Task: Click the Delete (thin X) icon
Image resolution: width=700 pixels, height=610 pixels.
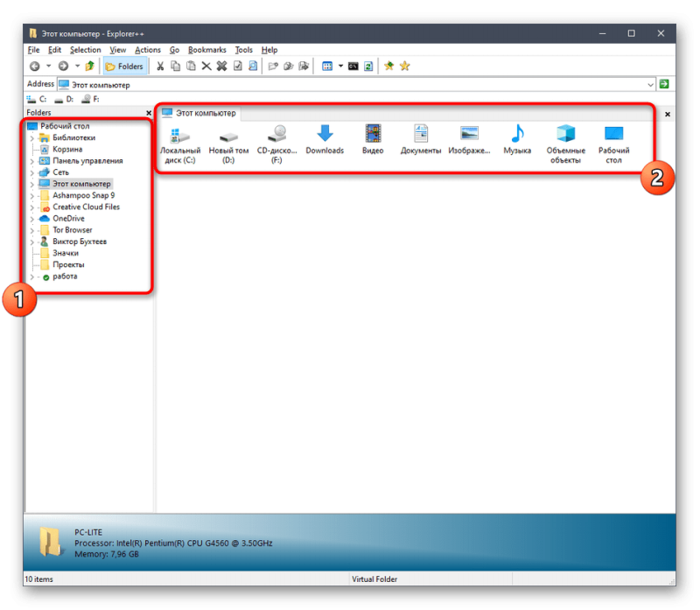Action: (206, 67)
